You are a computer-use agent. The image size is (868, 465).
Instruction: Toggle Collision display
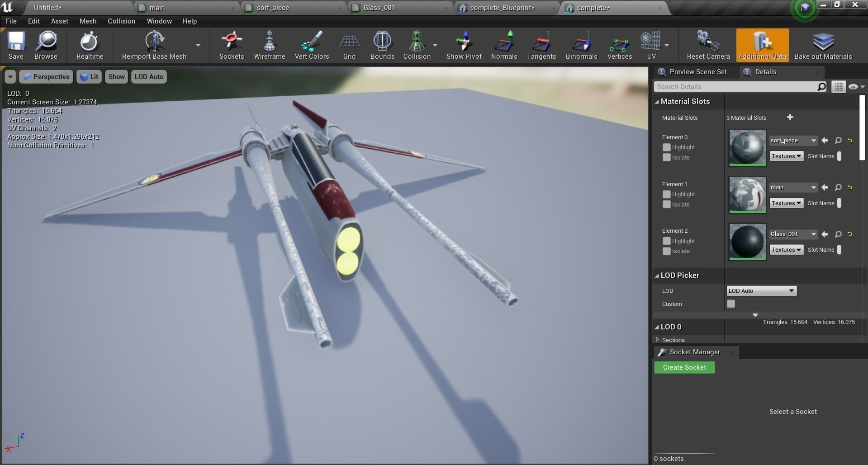[417, 45]
